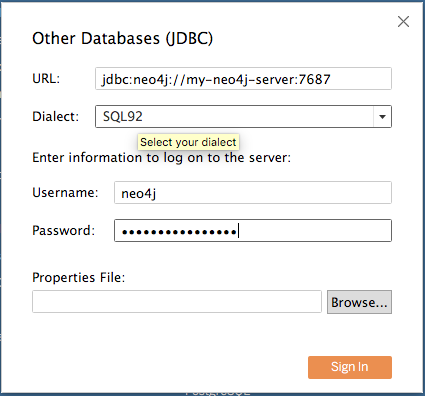Viewport: 425px width, 396px height.
Task: Click the URL input field
Action: (243, 79)
